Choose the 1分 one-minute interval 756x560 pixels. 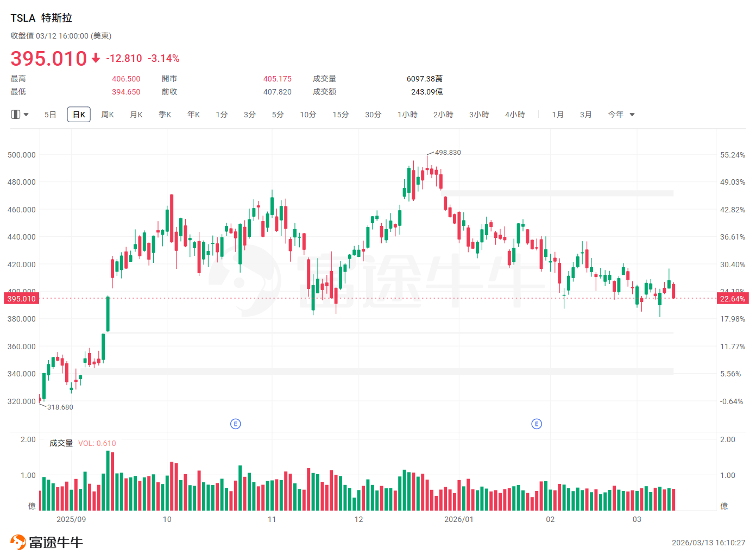[x=222, y=115]
